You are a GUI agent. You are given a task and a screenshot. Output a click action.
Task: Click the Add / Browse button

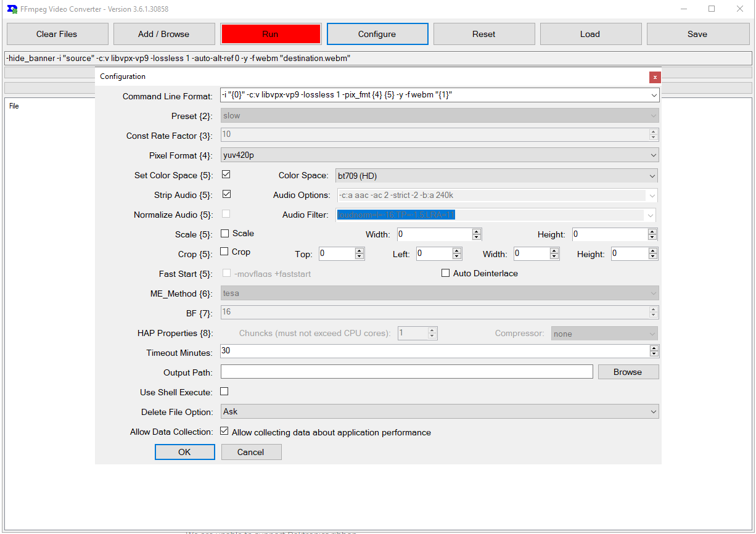tap(164, 34)
